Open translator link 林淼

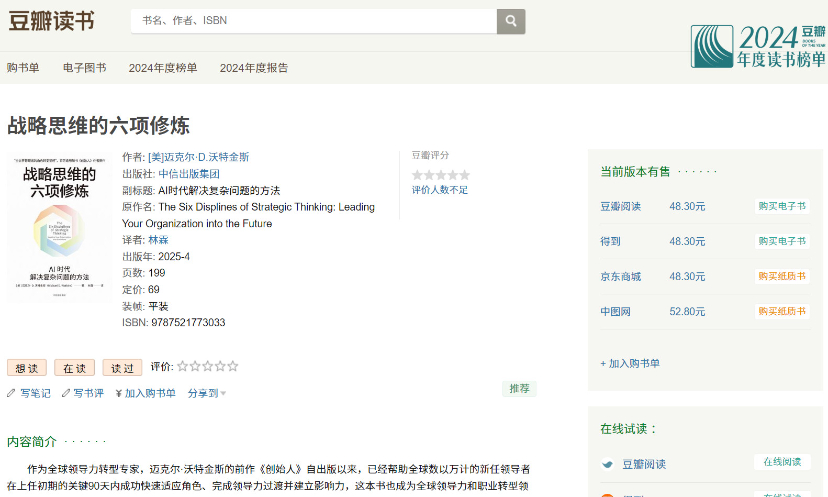[x=158, y=240]
